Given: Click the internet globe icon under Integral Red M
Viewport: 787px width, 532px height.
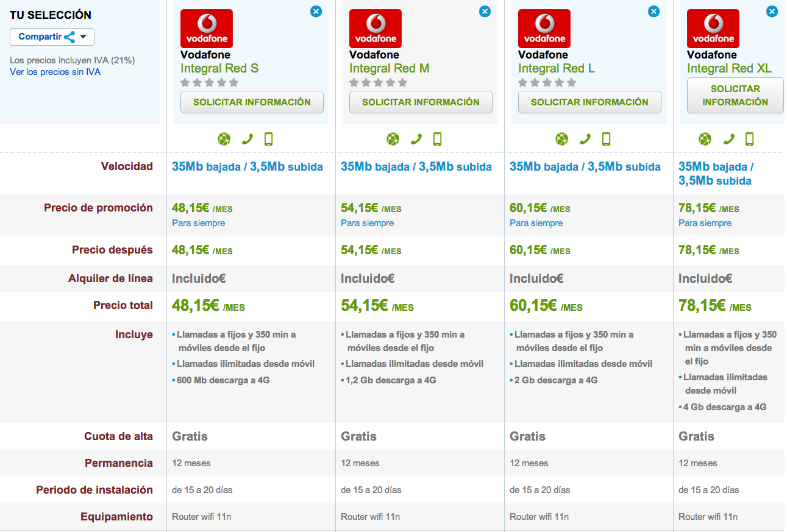Looking at the screenshot, I should [393, 140].
